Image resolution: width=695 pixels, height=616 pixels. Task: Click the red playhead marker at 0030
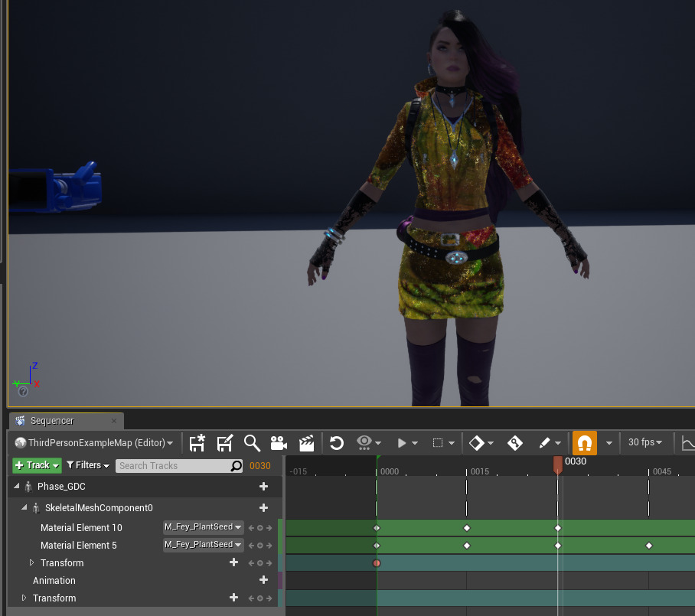[x=557, y=462]
